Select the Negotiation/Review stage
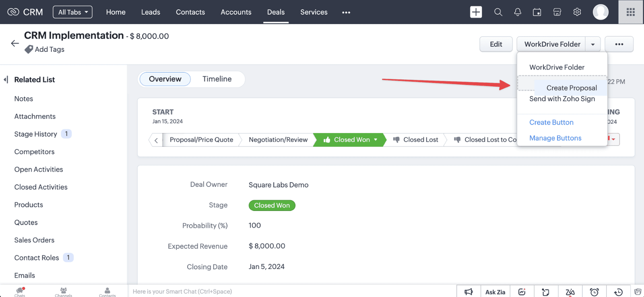Image resolution: width=644 pixels, height=297 pixels. [x=278, y=139]
